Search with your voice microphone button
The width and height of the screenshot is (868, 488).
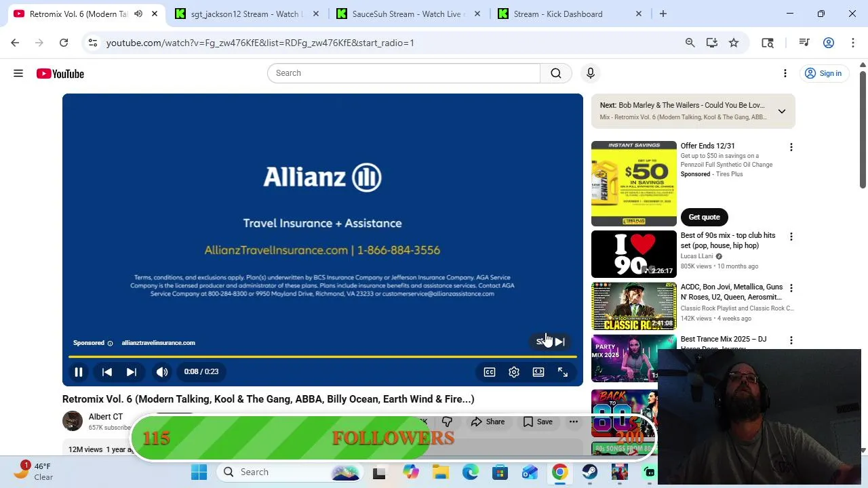click(591, 73)
